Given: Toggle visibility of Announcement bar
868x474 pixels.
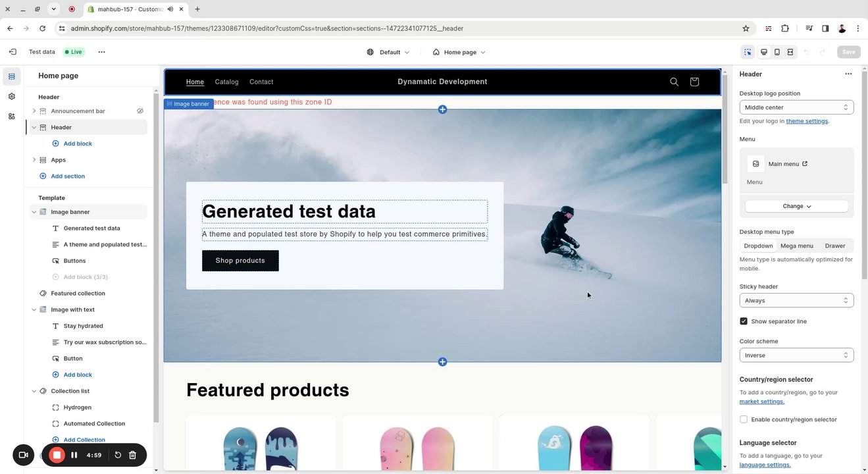Looking at the screenshot, I should [140, 111].
